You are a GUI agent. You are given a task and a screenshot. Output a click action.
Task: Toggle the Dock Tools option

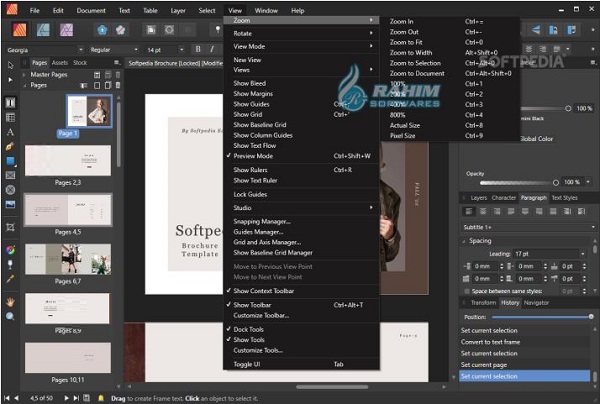click(x=250, y=329)
